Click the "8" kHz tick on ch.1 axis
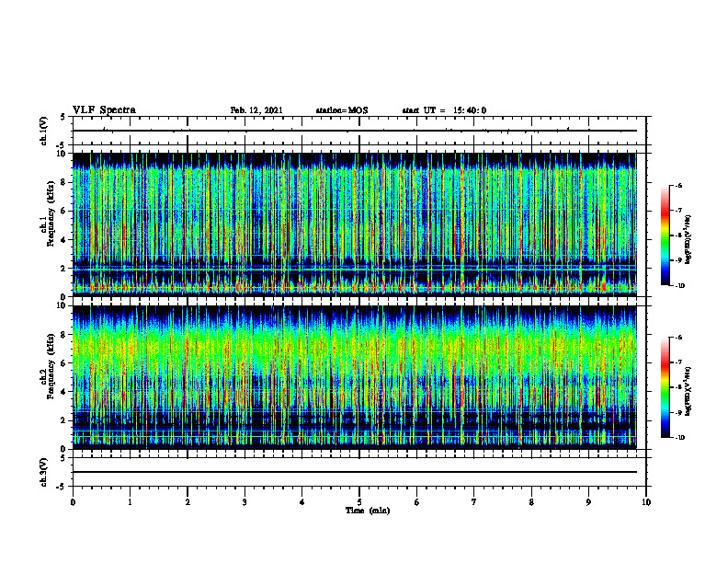This screenshot has height=563, width=728. coord(64,182)
